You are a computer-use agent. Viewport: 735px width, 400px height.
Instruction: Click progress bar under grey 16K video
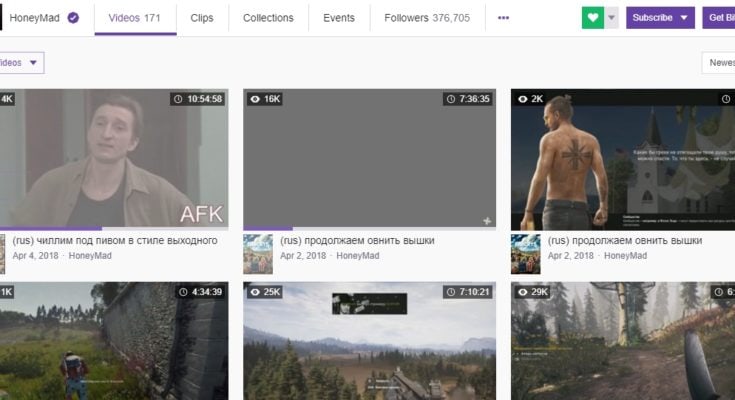tap(369, 229)
